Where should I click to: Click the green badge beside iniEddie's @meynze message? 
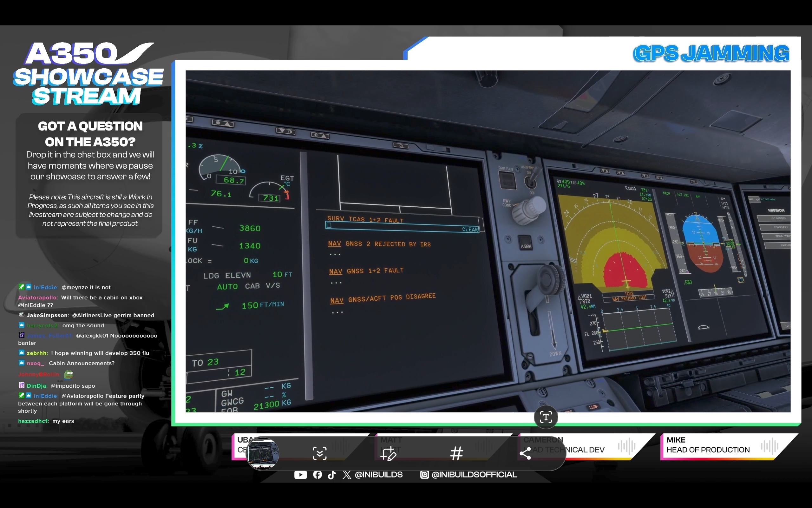(21, 287)
